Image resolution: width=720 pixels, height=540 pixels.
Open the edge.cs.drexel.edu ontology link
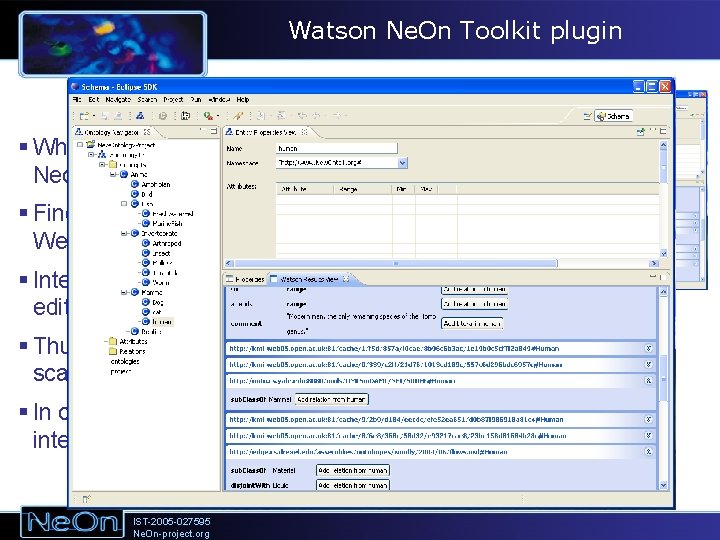(x=368, y=452)
